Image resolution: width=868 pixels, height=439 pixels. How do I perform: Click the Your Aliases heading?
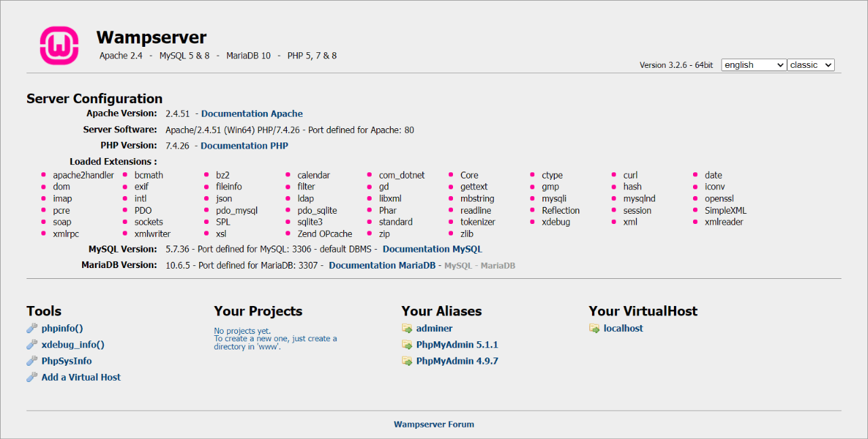coord(441,311)
